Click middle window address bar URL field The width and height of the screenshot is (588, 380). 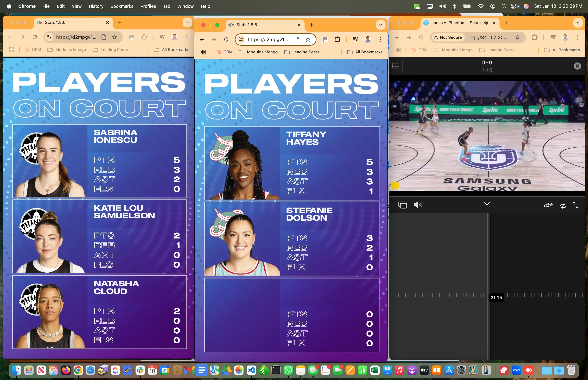coord(268,39)
